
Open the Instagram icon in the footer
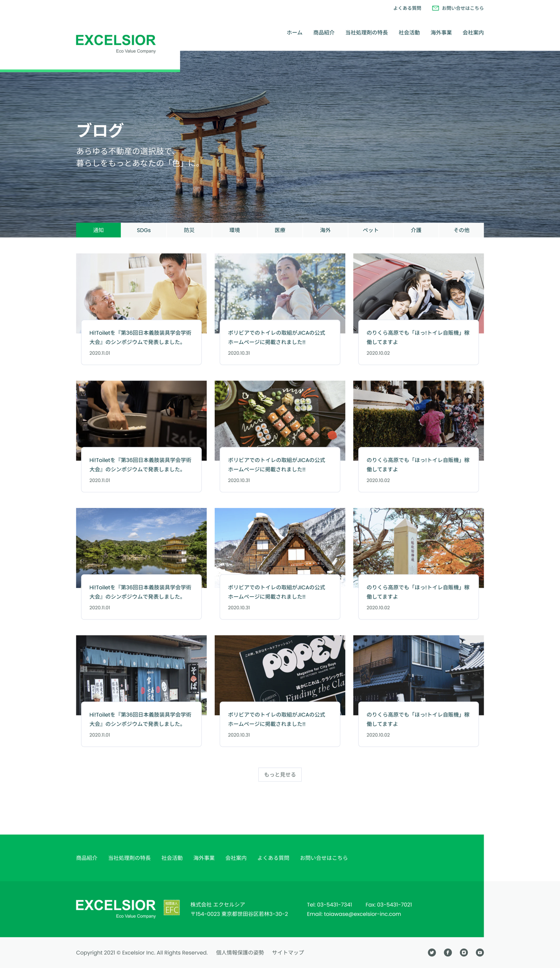click(x=463, y=952)
